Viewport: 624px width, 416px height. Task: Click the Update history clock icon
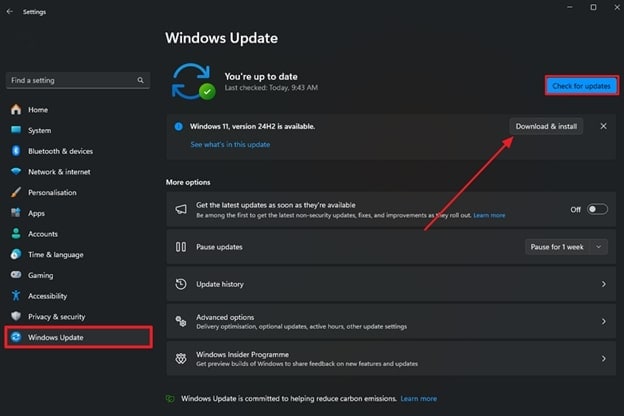point(181,284)
